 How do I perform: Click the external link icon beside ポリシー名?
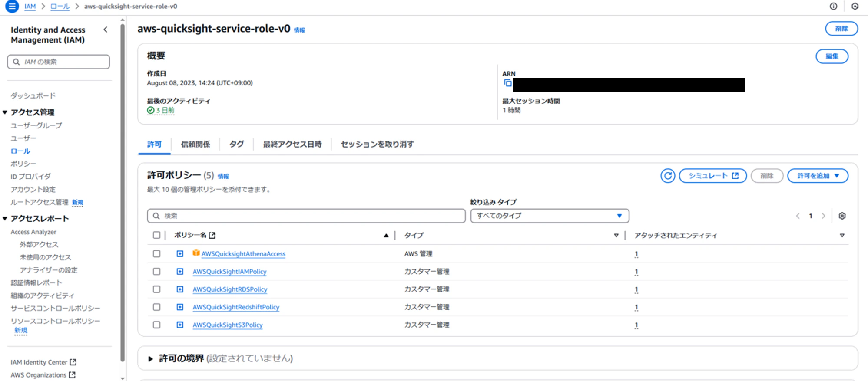(x=212, y=235)
